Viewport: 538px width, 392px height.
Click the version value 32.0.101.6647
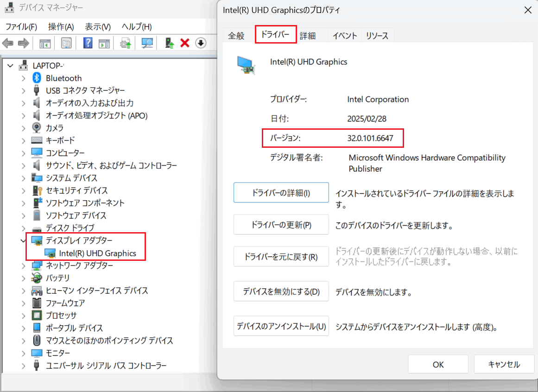(x=370, y=138)
